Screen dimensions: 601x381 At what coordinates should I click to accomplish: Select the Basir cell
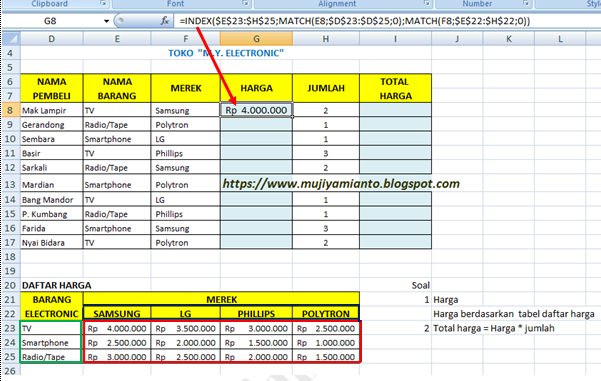51,153
